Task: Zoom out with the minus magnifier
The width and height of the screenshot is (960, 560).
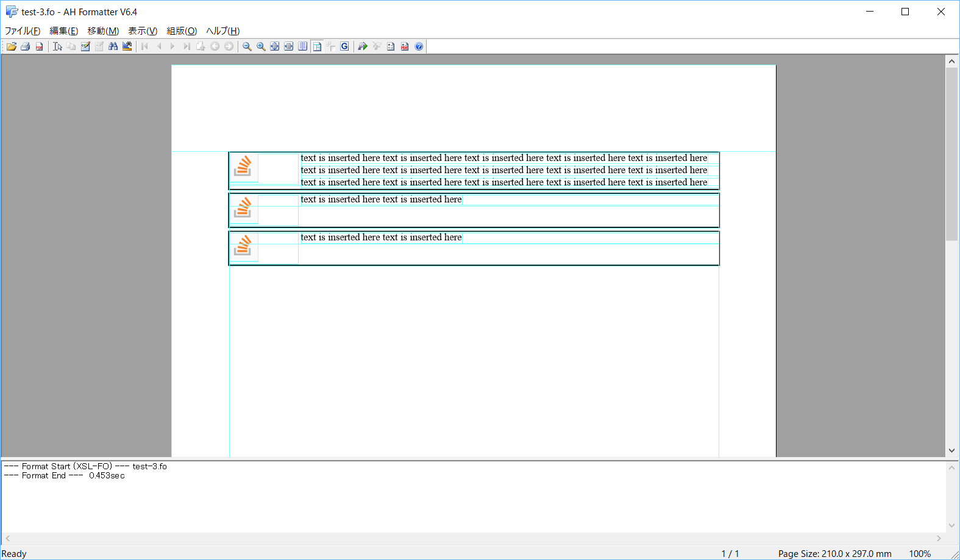Action: (247, 46)
